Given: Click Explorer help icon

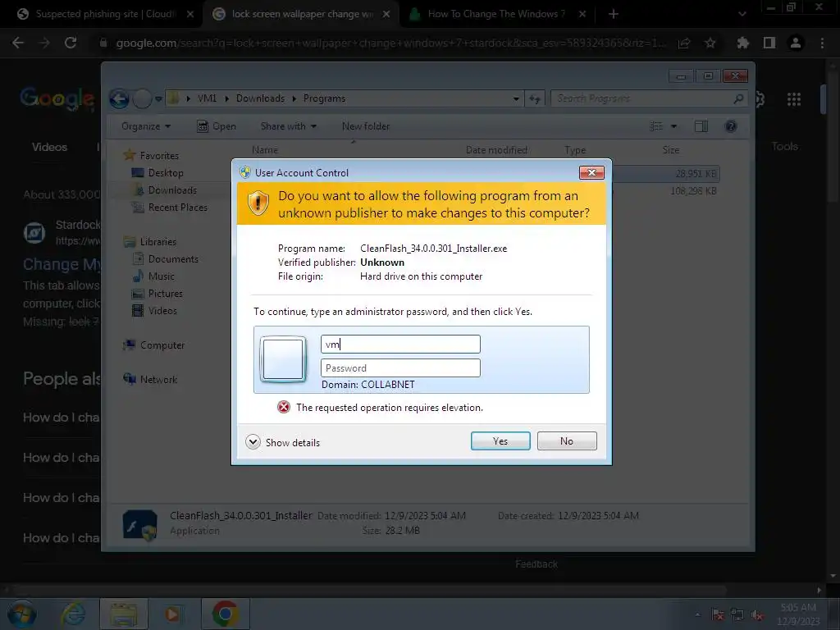Looking at the screenshot, I should 731,126.
